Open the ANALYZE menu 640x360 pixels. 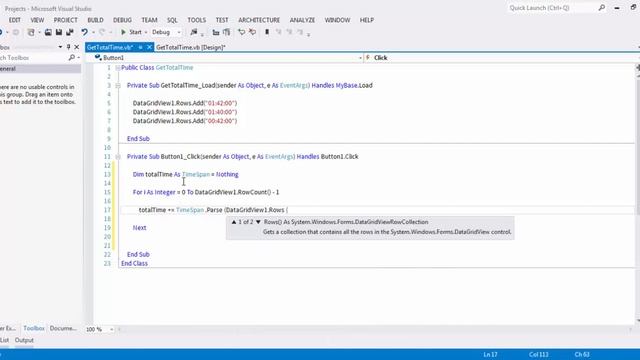(302, 20)
